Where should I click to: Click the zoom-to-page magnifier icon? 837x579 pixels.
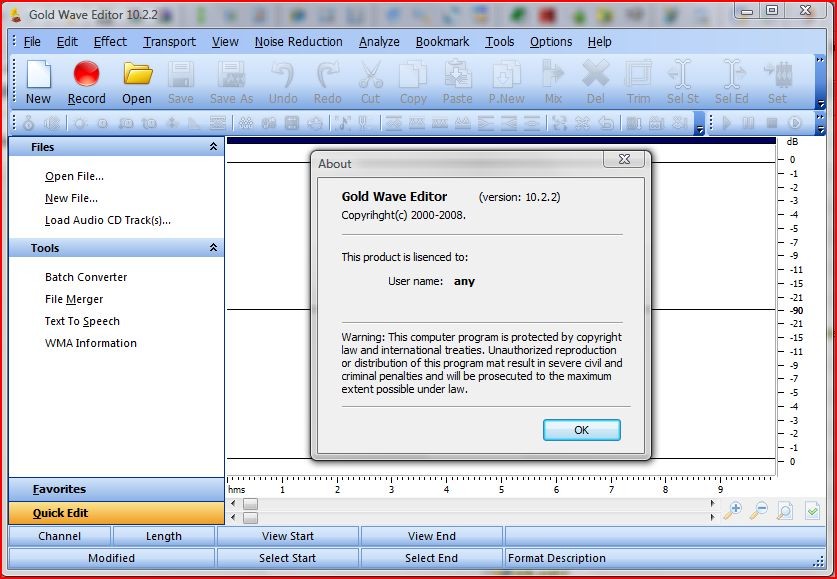point(785,511)
